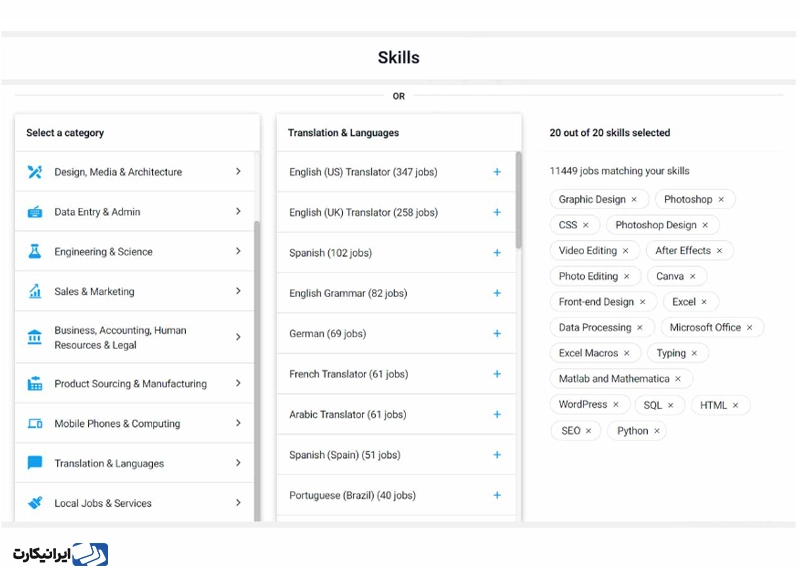This screenshot has height=569, width=800.
Task: Add German (69 jobs) skill via plus
Action: pyautogui.click(x=497, y=333)
